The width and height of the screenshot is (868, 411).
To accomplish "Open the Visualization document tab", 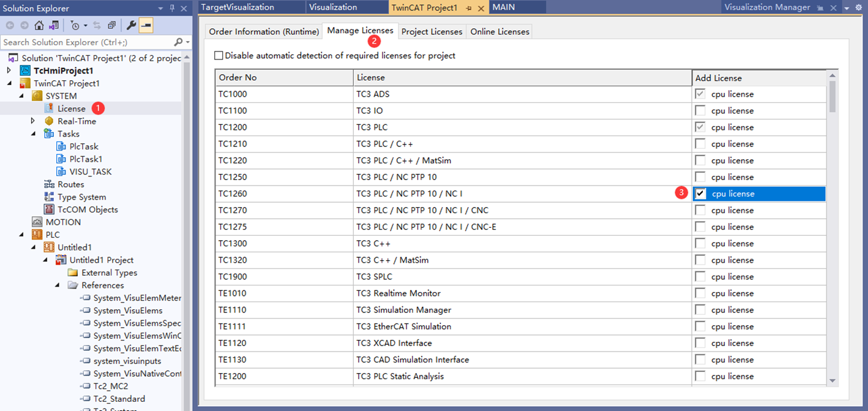I will point(346,7).
